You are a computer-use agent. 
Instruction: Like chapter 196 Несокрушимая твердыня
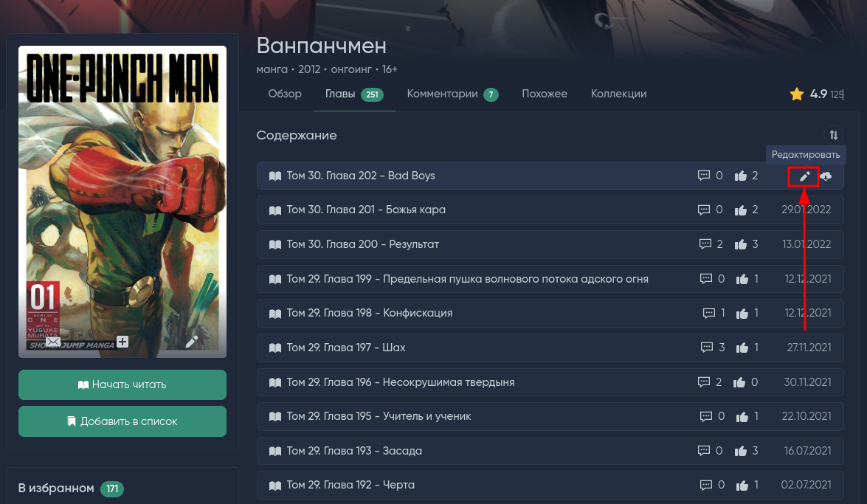[739, 382]
